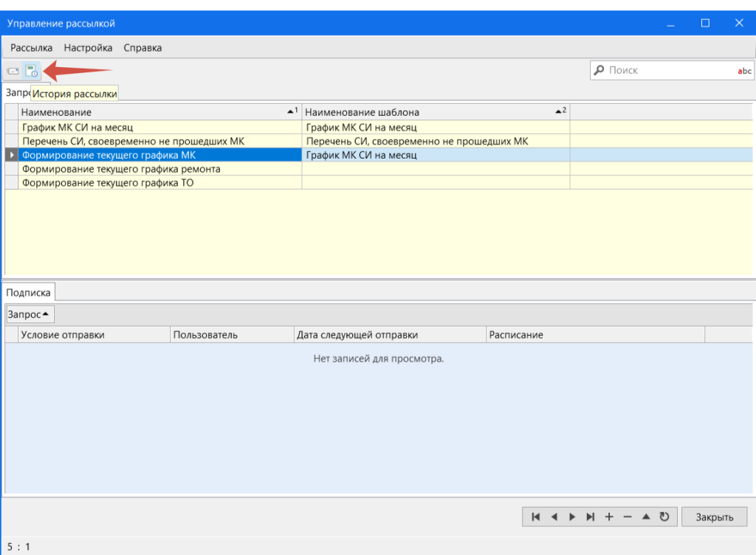Click the Запрос grouping column chip

tap(30, 314)
